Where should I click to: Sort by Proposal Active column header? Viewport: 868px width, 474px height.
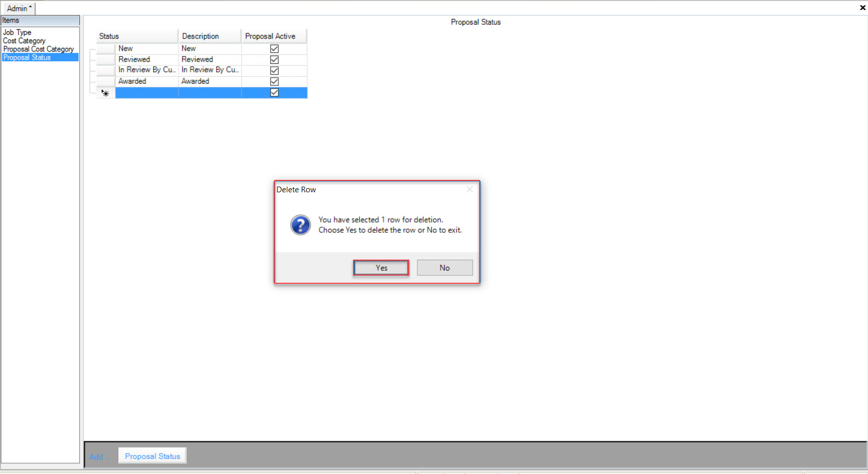pos(274,36)
